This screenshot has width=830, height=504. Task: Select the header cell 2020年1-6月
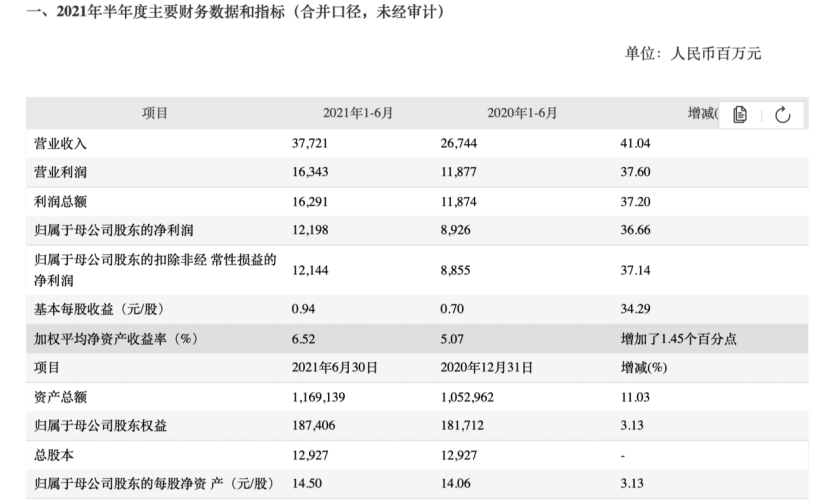point(522,113)
